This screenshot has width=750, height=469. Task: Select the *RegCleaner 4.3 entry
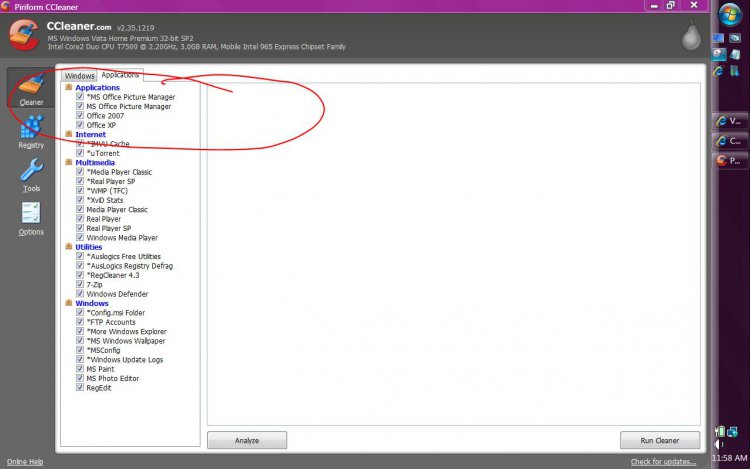coord(113,275)
